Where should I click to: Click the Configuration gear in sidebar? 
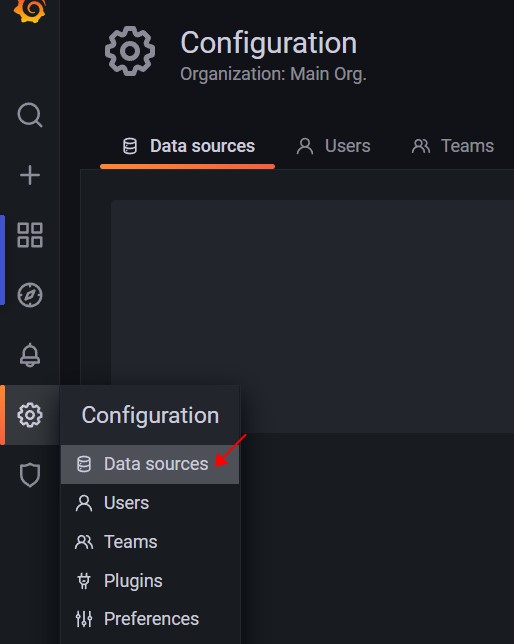point(30,415)
